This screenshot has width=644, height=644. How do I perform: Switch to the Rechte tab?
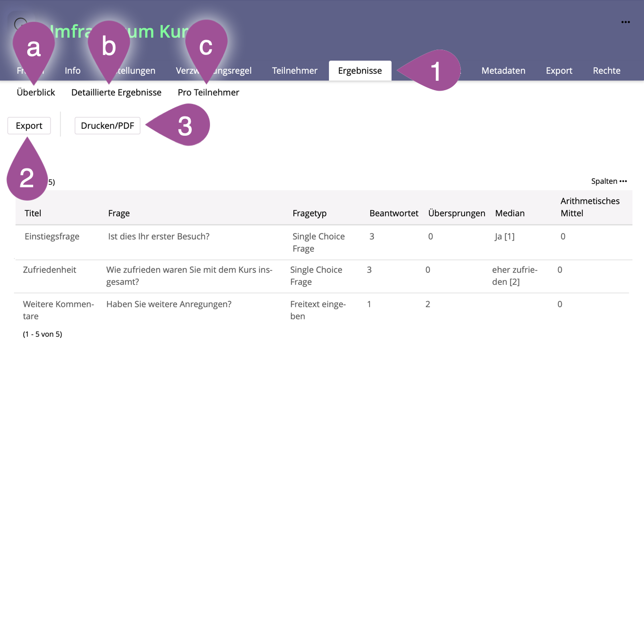(x=606, y=71)
